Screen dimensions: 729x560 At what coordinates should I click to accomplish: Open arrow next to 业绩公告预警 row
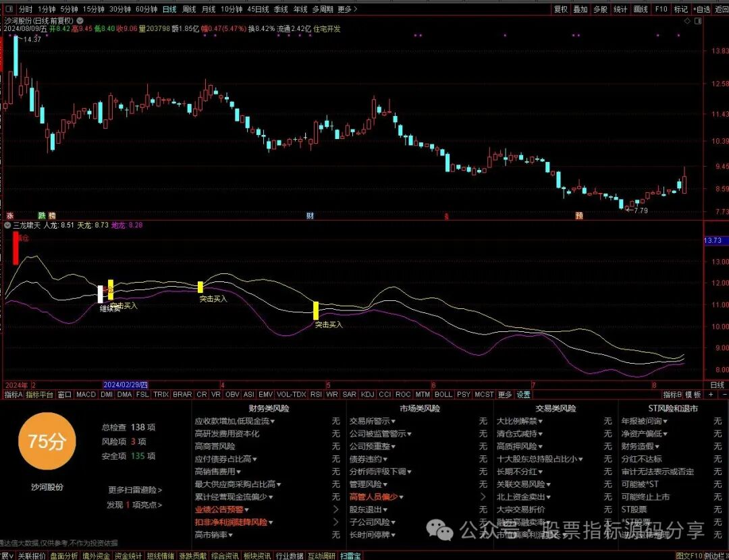(335, 509)
